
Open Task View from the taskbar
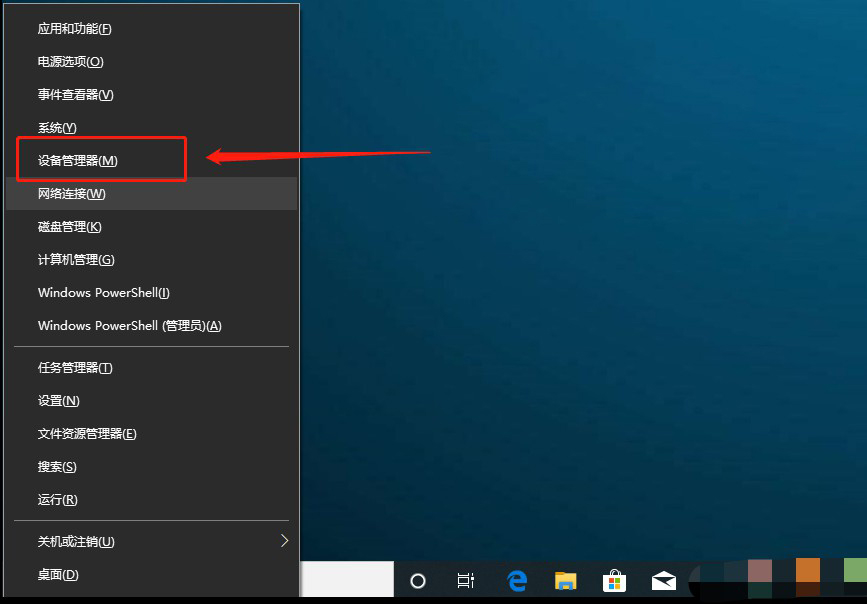click(466, 581)
